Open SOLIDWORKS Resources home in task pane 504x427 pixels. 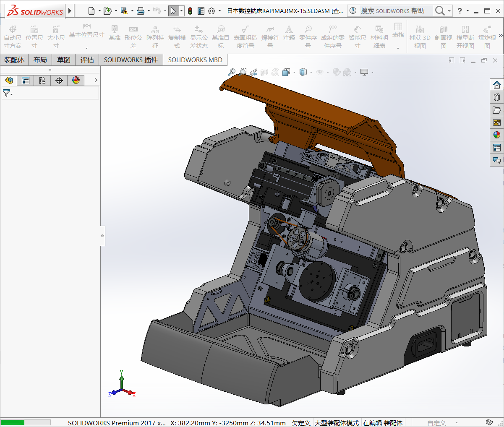click(x=497, y=85)
